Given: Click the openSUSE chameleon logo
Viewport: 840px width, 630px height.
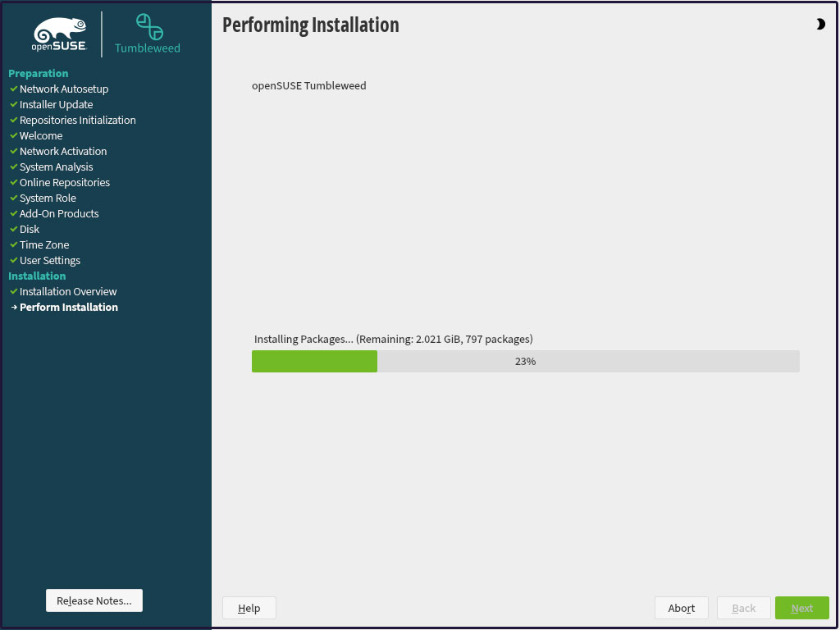Looking at the screenshot, I should coord(59,34).
